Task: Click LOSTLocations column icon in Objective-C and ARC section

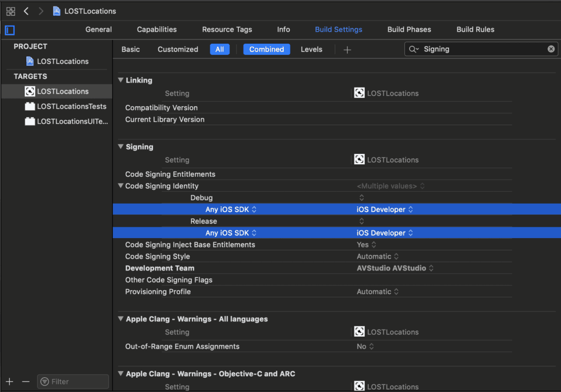Action: coord(359,387)
